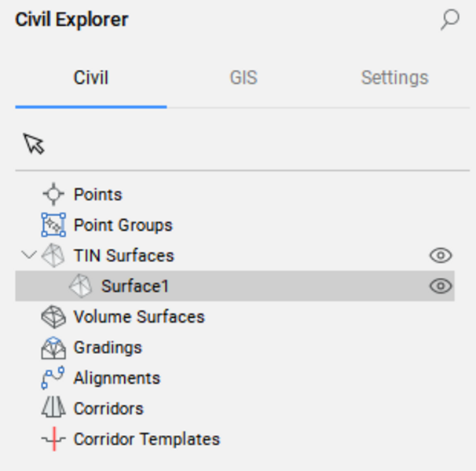Image resolution: width=476 pixels, height=471 pixels.
Task: Open the search magnifier in Civil Explorer
Action: (450, 20)
